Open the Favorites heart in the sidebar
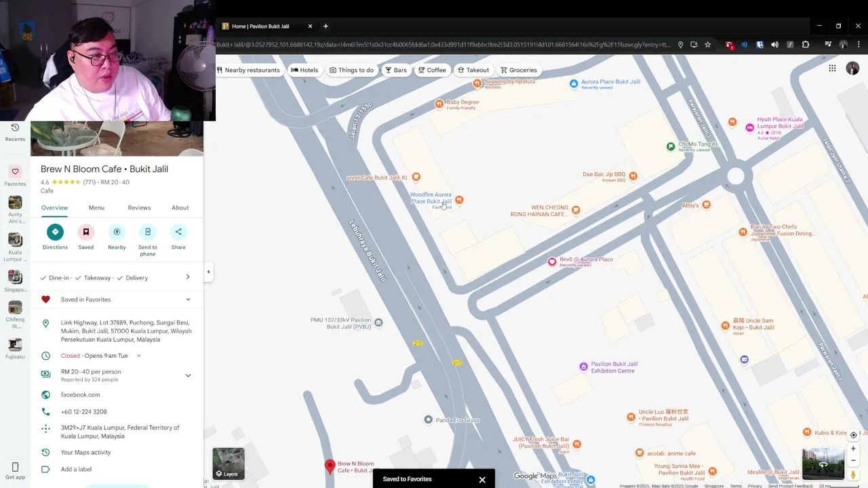Screen dimensions: 868x488 coord(15,176)
